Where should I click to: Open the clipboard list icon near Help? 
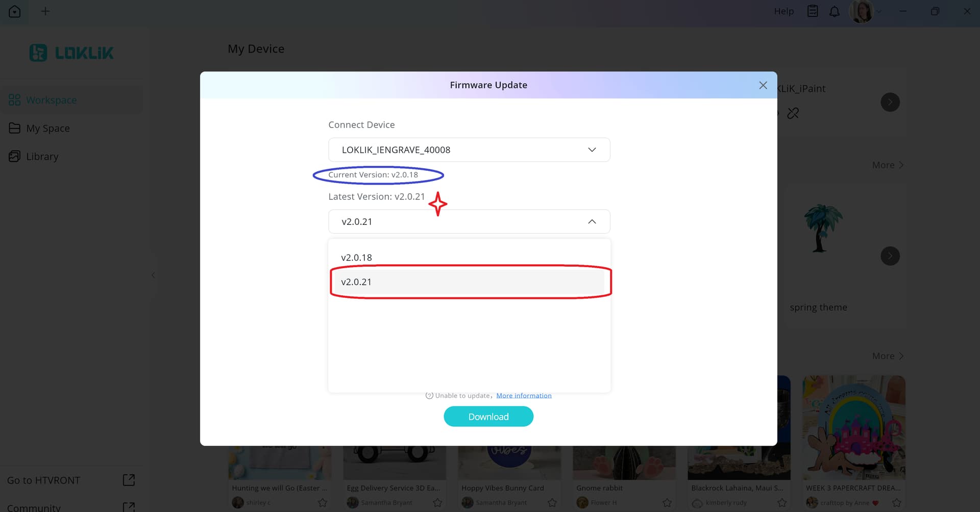(813, 11)
